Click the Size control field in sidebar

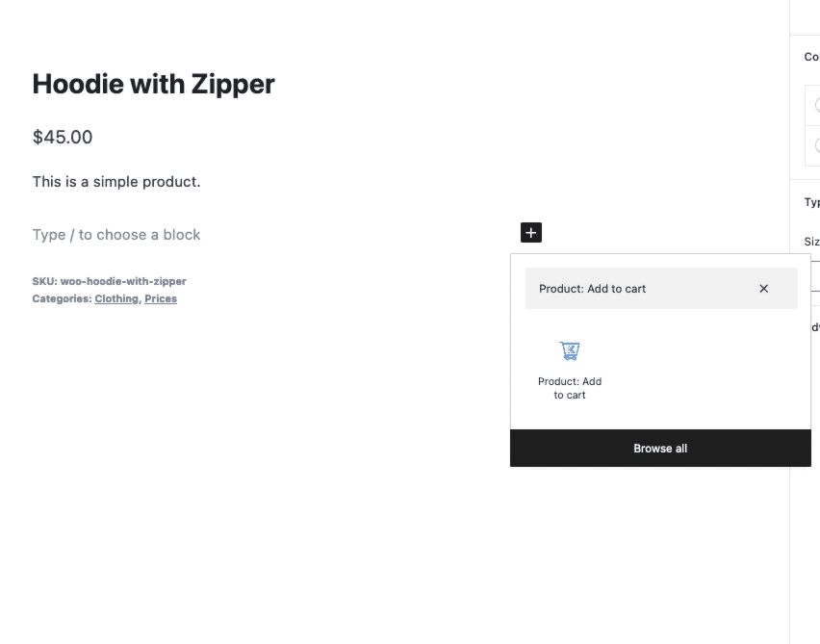click(815, 275)
